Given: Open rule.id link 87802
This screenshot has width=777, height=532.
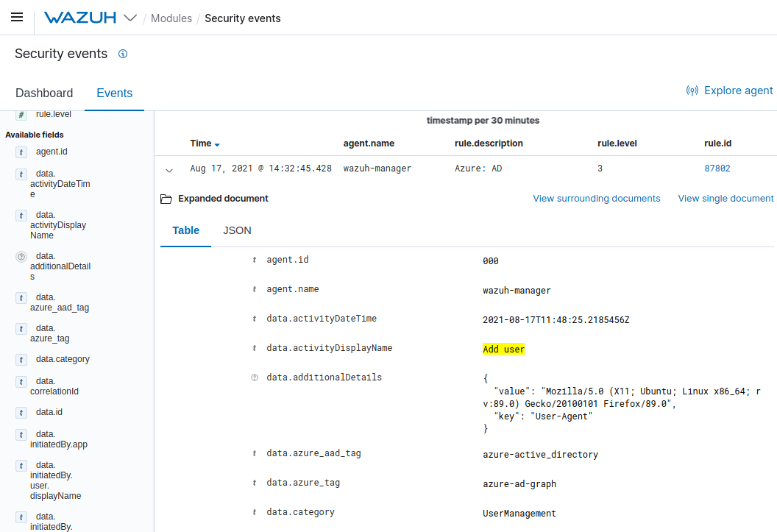Looking at the screenshot, I should click(717, 169).
